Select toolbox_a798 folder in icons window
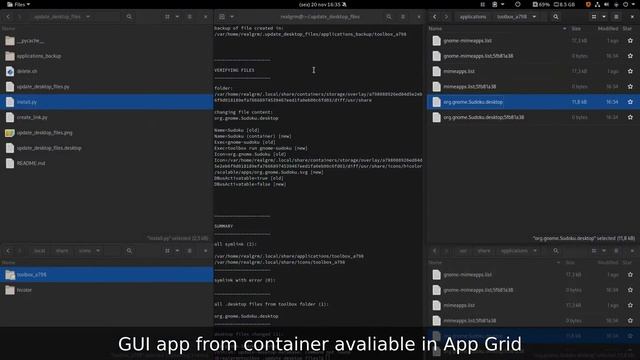 [x=107, y=275]
